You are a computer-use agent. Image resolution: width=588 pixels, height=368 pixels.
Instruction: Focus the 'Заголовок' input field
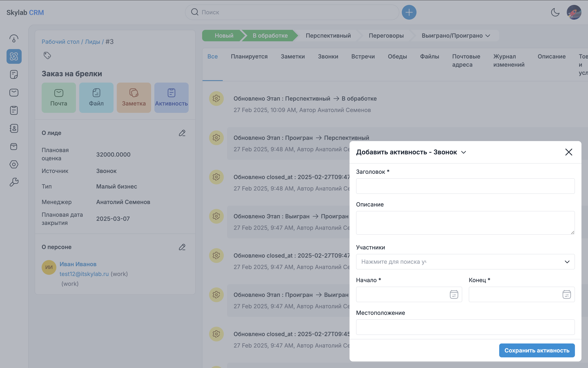(x=465, y=186)
